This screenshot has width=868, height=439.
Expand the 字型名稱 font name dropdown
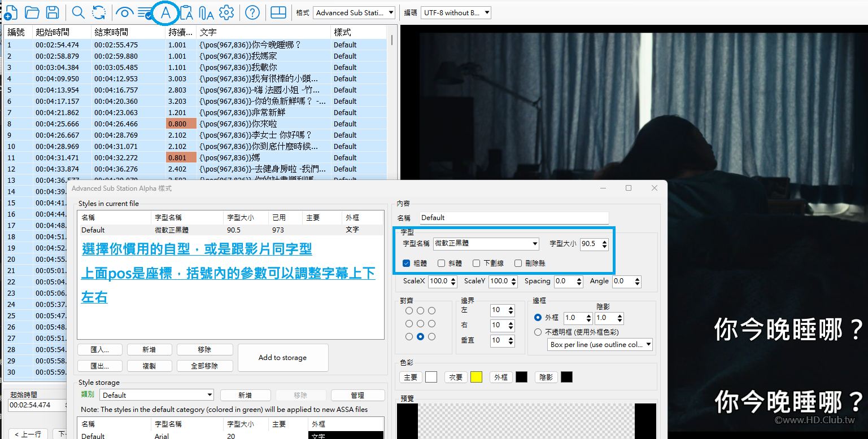coord(486,244)
